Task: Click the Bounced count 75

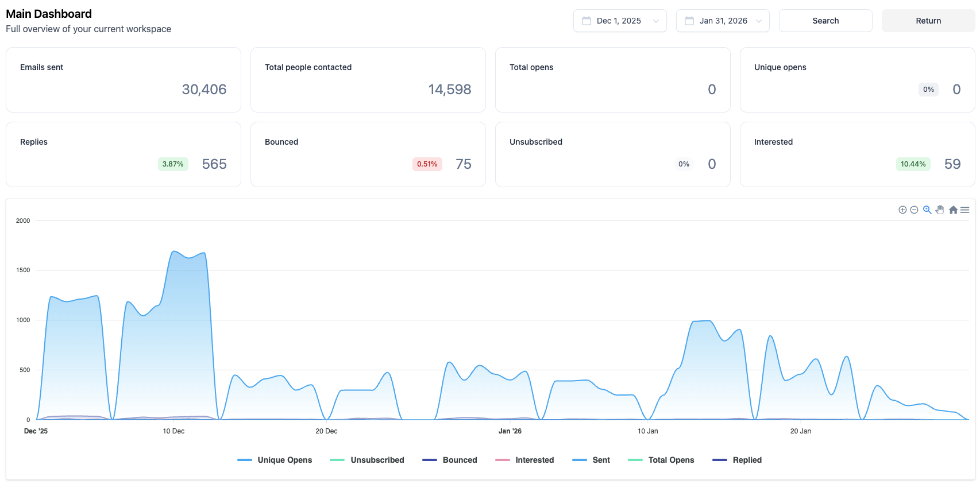Action: pyautogui.click(x=464, y=164)
